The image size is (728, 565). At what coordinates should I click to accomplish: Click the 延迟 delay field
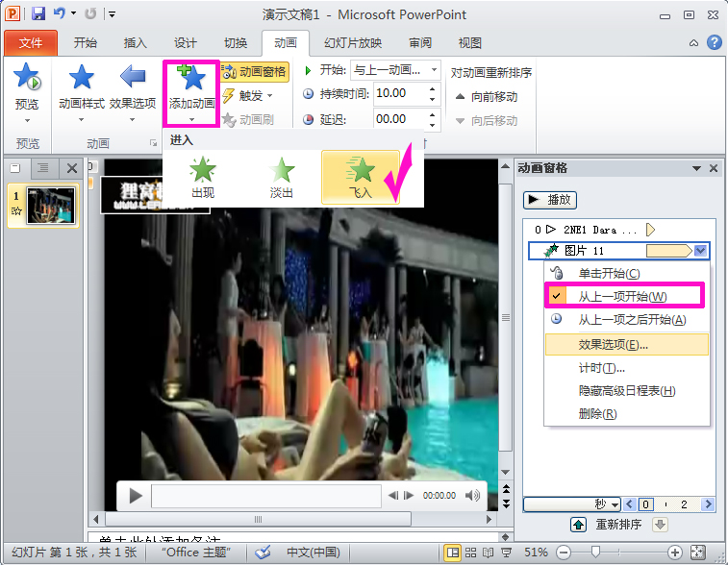point(400,119)
